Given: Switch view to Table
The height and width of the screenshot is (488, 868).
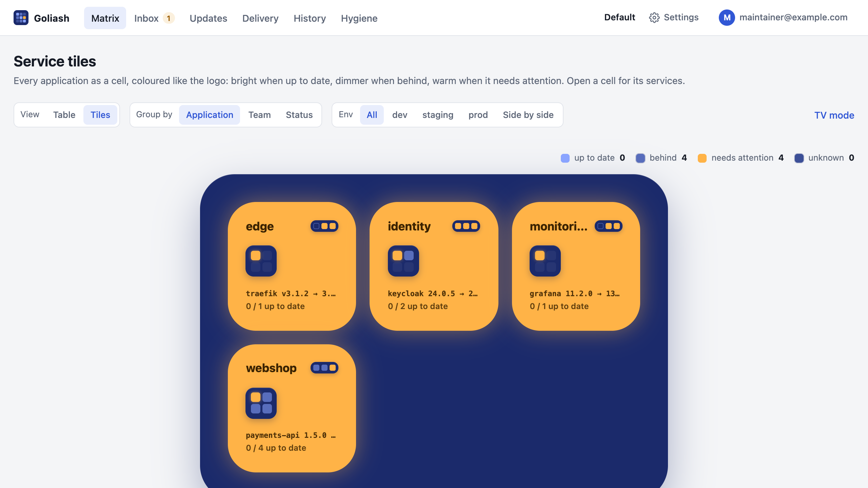Looking at the screenshot, I should coord(64,115).
